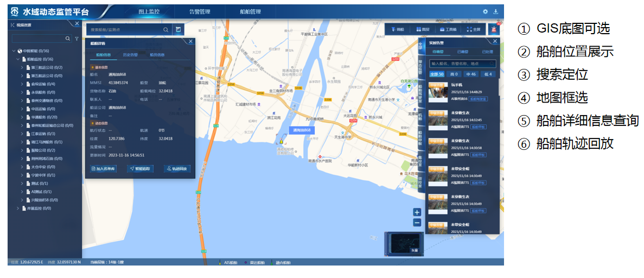Expand the 第三航运公司 (0/2) tree node

click(22, 68)
